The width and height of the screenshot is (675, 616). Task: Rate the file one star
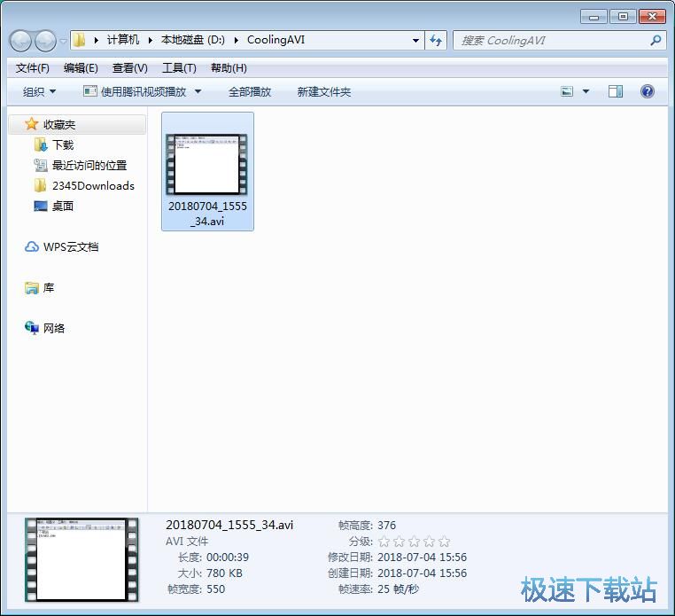tap(384, 541)
